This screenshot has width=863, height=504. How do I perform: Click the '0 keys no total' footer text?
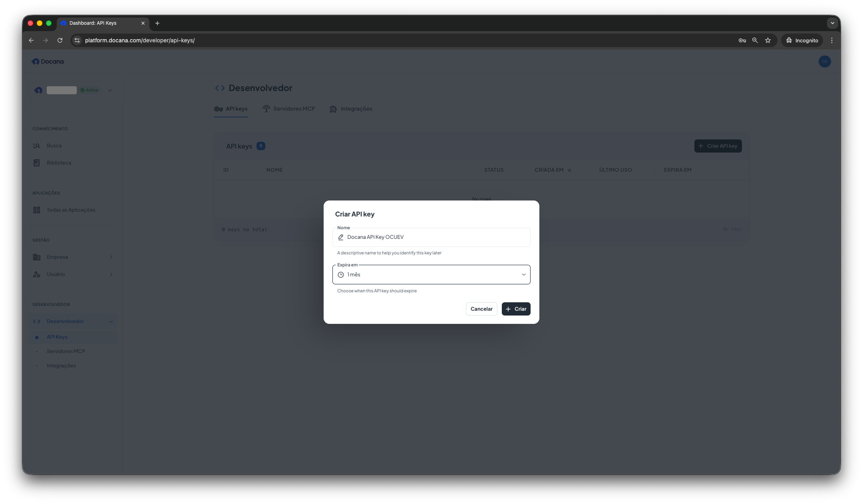coord(245,230)
